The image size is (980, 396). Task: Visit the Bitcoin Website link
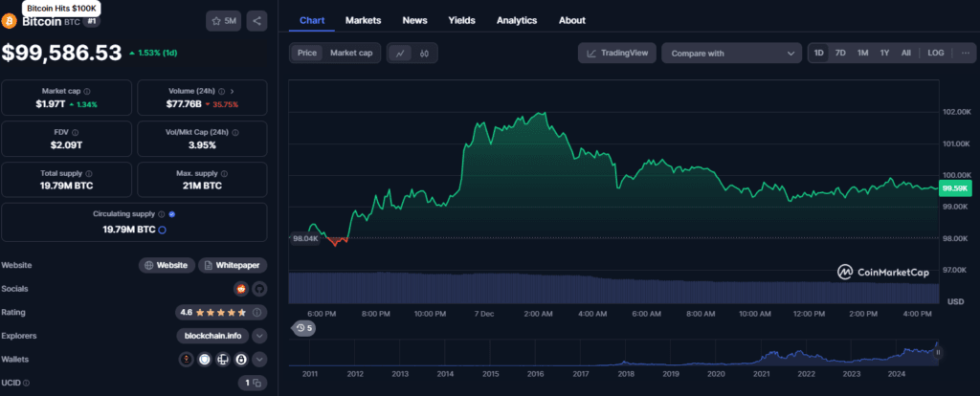point(167,266)
